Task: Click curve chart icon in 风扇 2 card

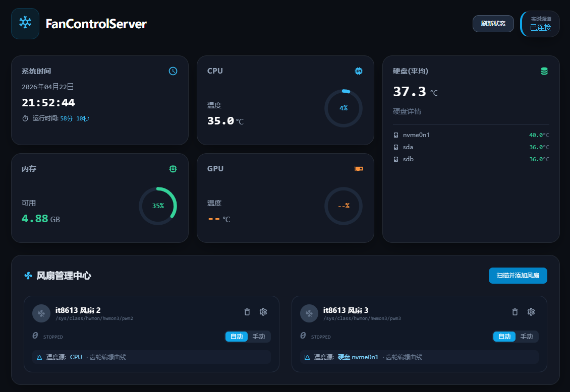Action: click(39, 357)
